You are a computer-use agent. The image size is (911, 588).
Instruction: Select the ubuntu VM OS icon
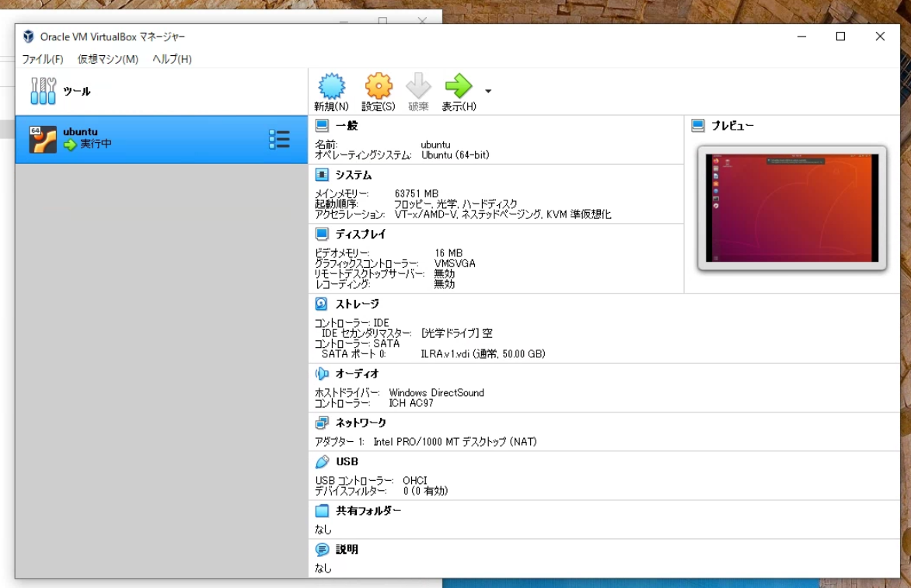tap(43, 139)
